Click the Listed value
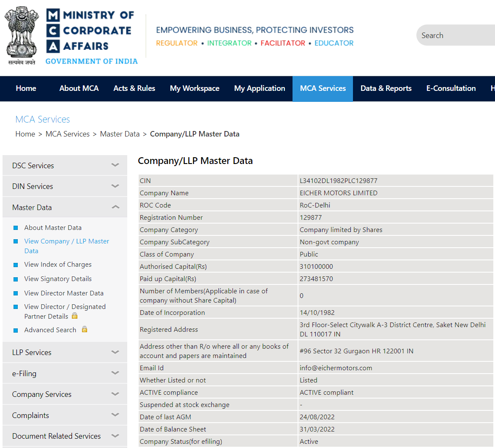 309,380
